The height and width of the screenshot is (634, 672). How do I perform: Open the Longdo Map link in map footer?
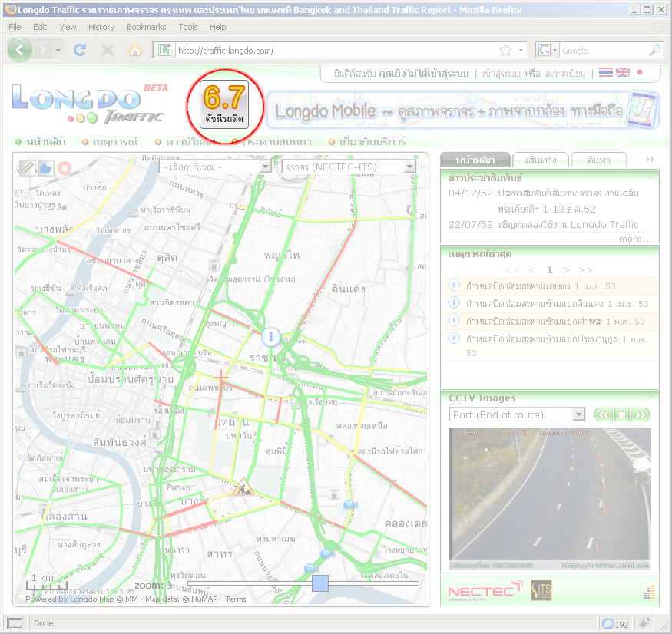point(91,599)
